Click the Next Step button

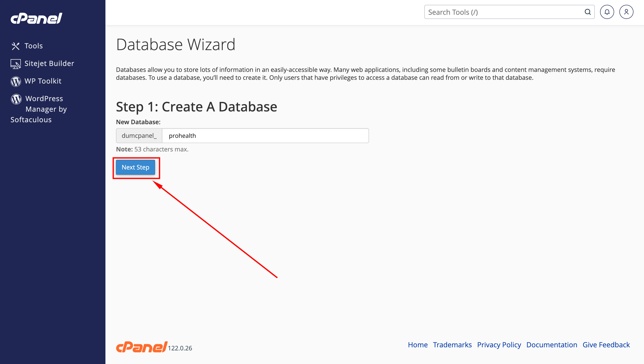tap(136, 167)
